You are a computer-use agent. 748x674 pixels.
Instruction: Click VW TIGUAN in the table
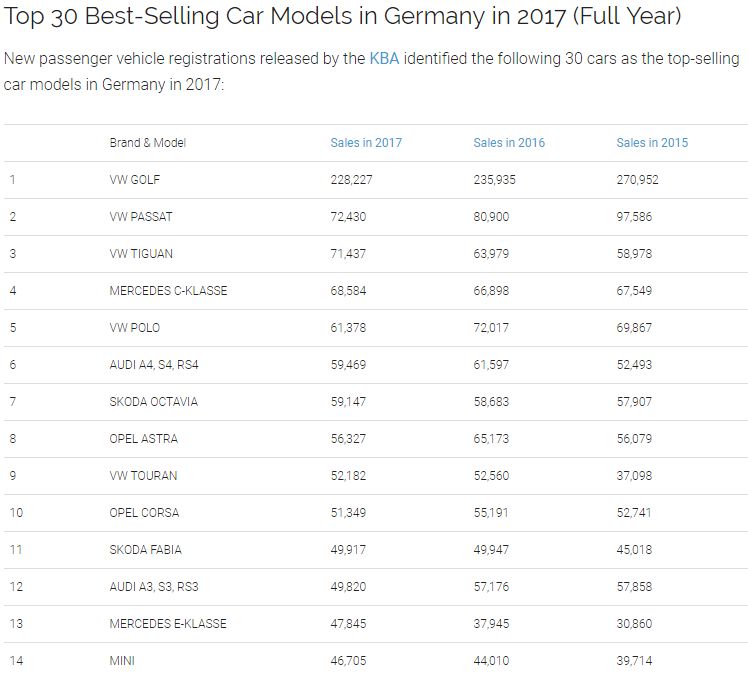(x=141, y=254)
